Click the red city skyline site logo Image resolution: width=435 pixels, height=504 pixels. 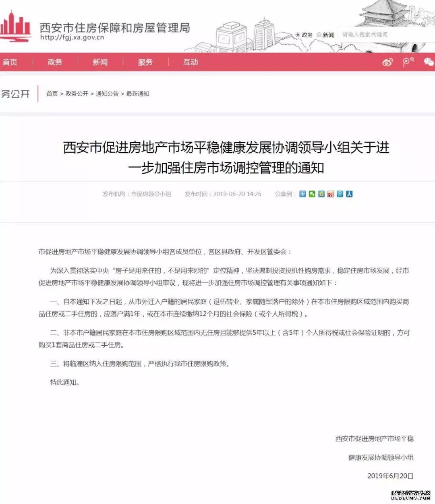pyautogui.click(x=15, y=27)
